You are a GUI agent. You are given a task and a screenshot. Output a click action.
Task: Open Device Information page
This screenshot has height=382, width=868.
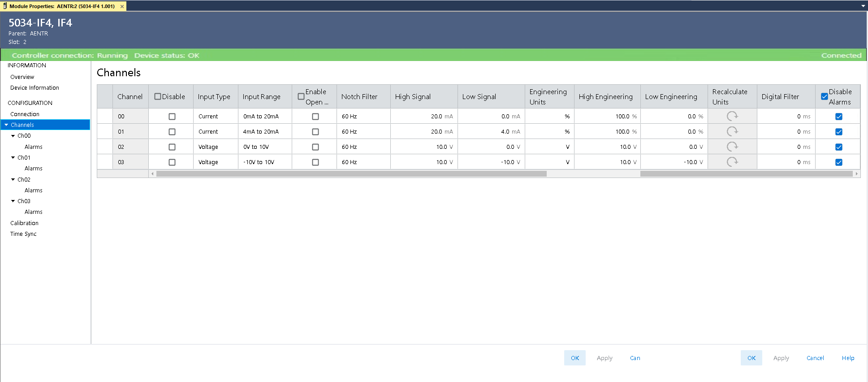pyautogui.click(x=35, y=88)
